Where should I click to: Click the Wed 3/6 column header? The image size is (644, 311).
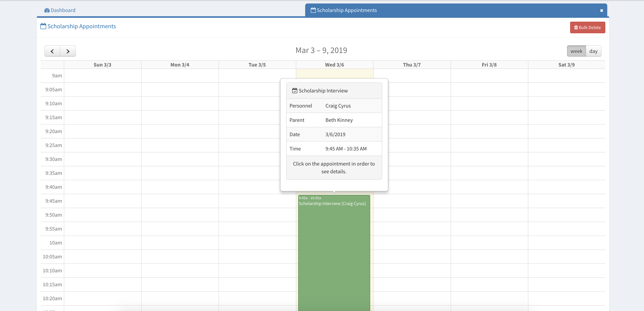click(x=335, y=65)
